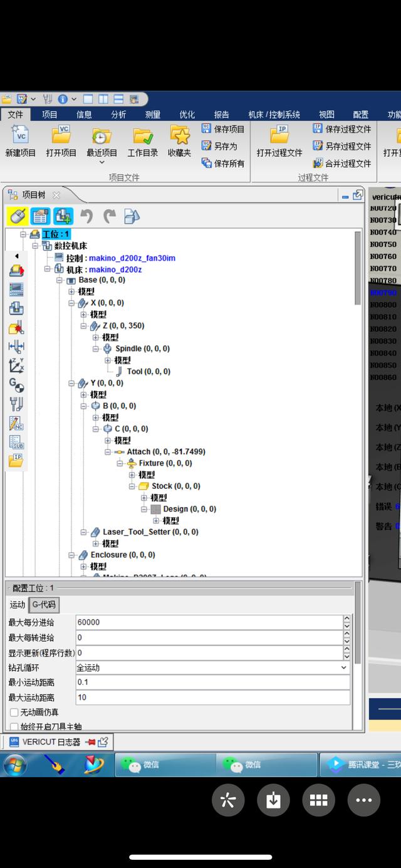The image size is (401, 868).
Task: Open the 分析 (Analysis) ribbon tab
Action: (118, 115)
